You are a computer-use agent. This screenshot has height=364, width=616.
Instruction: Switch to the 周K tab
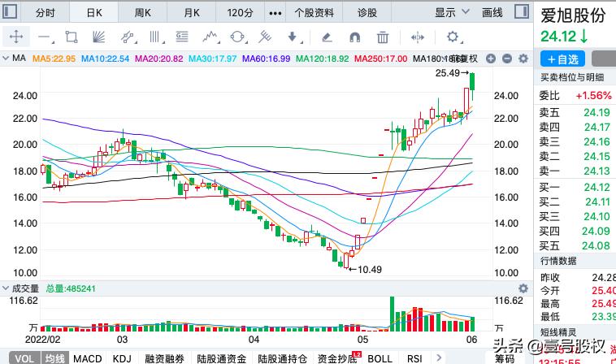click(142, 13)
